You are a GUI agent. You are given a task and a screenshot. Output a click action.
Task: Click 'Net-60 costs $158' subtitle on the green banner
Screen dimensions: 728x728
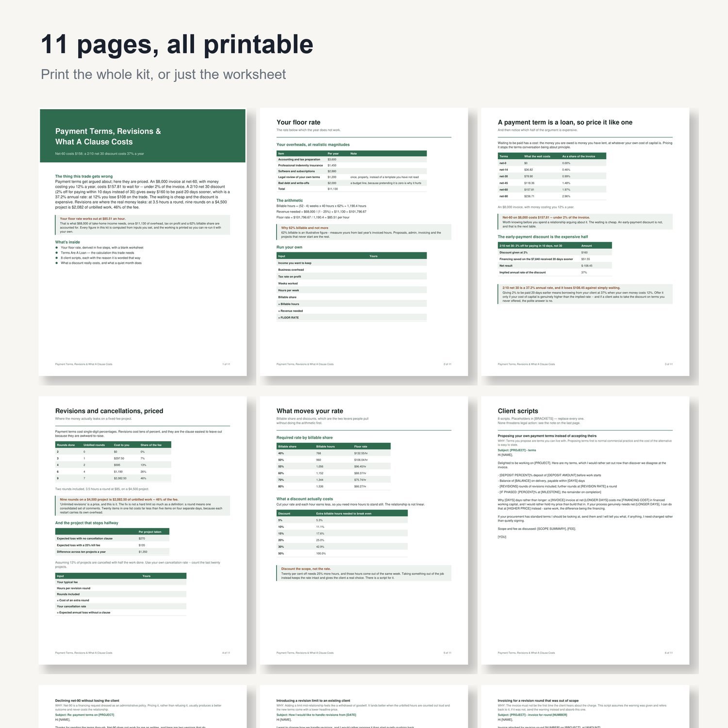tap(99, 154)
